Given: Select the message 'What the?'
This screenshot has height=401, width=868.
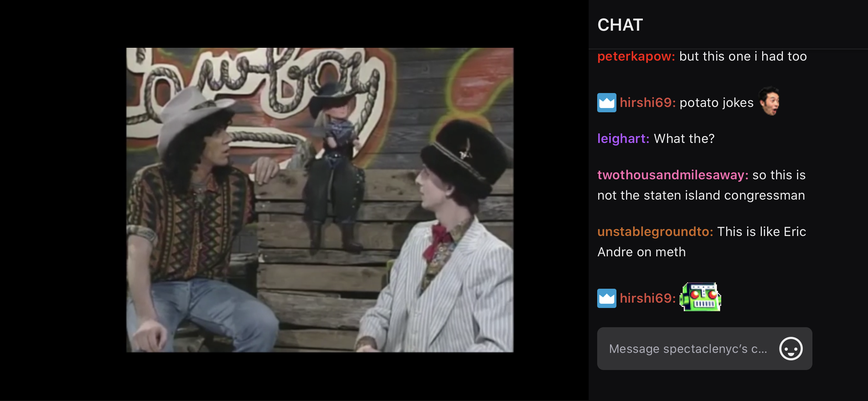Looking at the screenshot, I should click(684, 139).
